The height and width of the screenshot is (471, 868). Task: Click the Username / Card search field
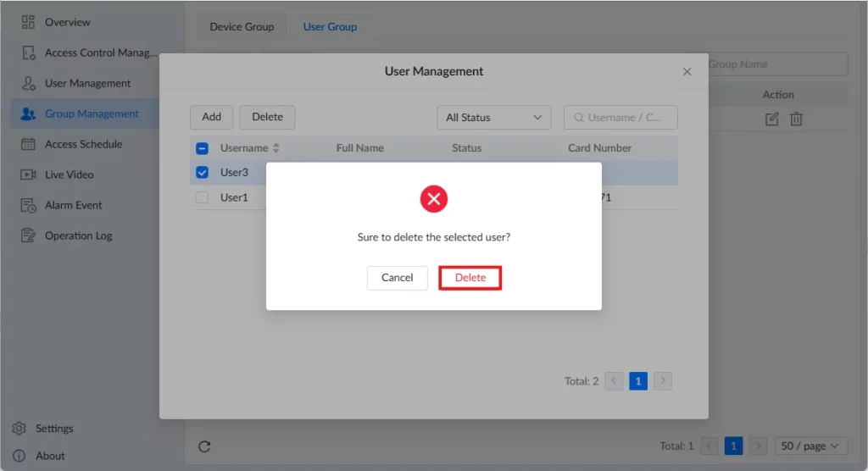click(620, 118)
